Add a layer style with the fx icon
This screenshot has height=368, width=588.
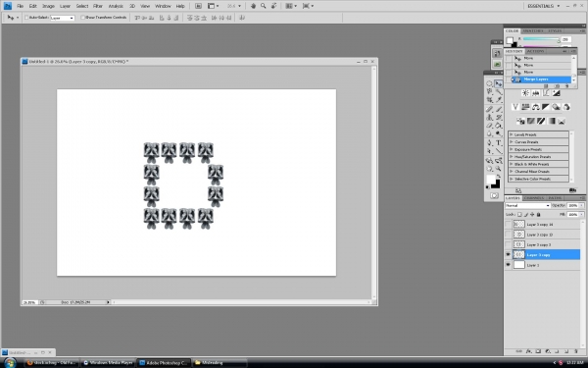[529, 351]
